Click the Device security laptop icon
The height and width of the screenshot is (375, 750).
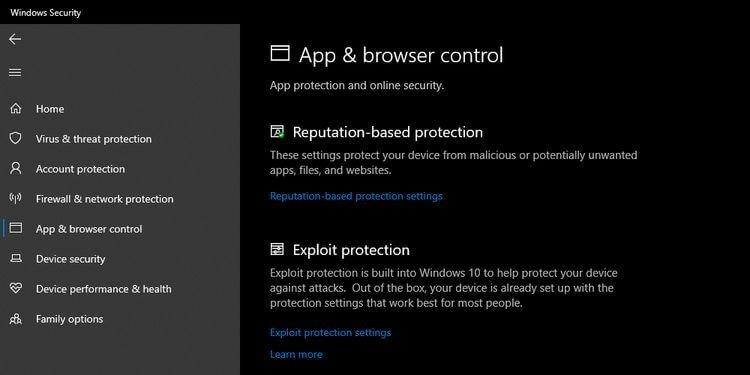coord(16,259)
